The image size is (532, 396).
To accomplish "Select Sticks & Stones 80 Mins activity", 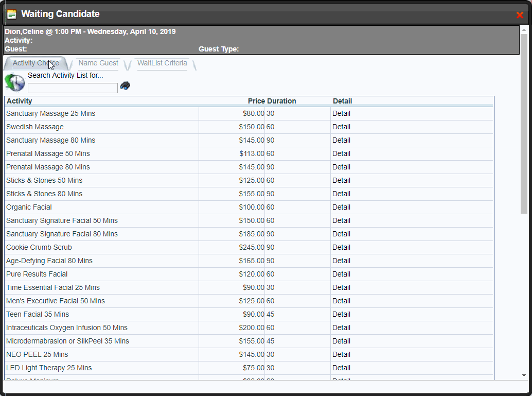I will click(44, 194).
